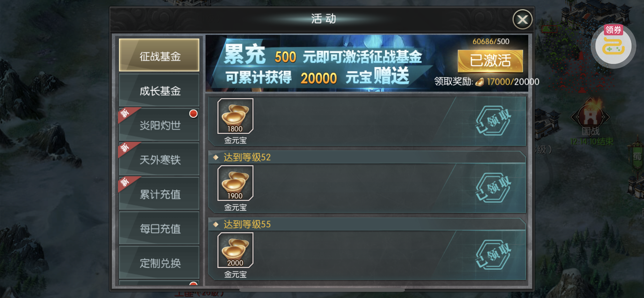Close the 活动 dialog
Image resolution: width=644 pixels, height=298 pixels.
[522, 19]
